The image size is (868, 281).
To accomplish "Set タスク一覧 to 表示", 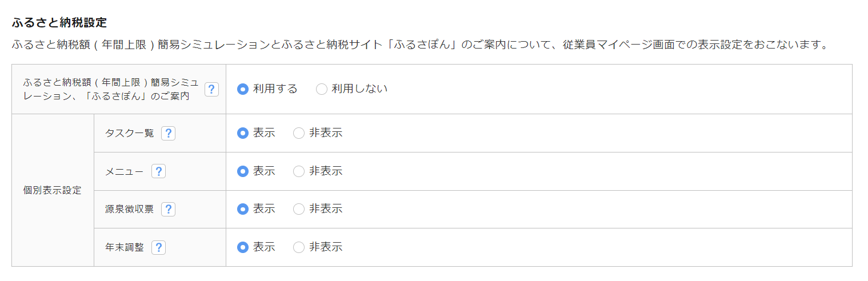I will [243, 133].
